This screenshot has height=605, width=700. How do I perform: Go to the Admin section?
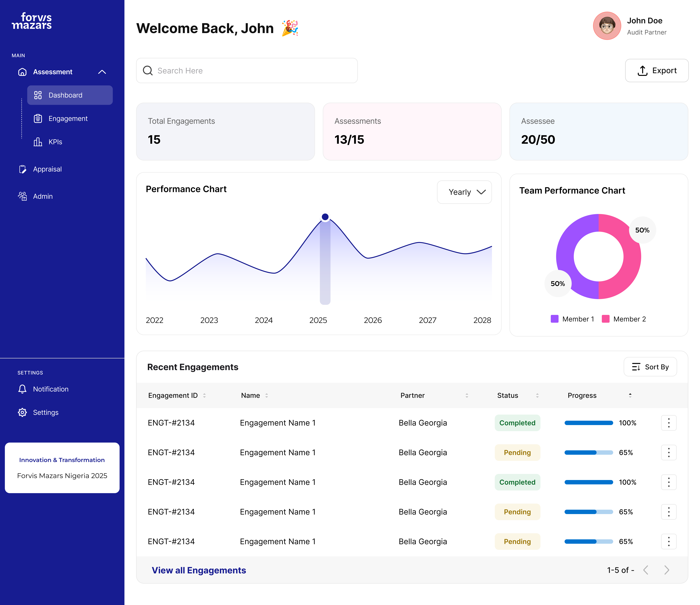(43, 196)
